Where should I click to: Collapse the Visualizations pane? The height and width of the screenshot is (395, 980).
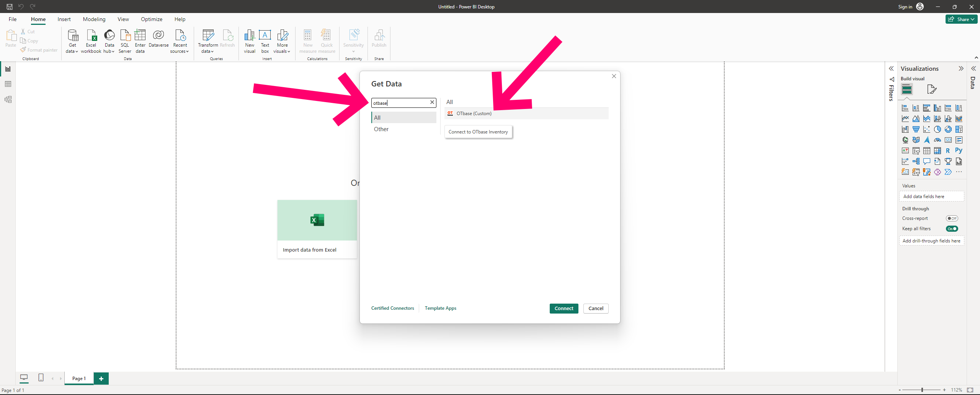pos(961,69)
